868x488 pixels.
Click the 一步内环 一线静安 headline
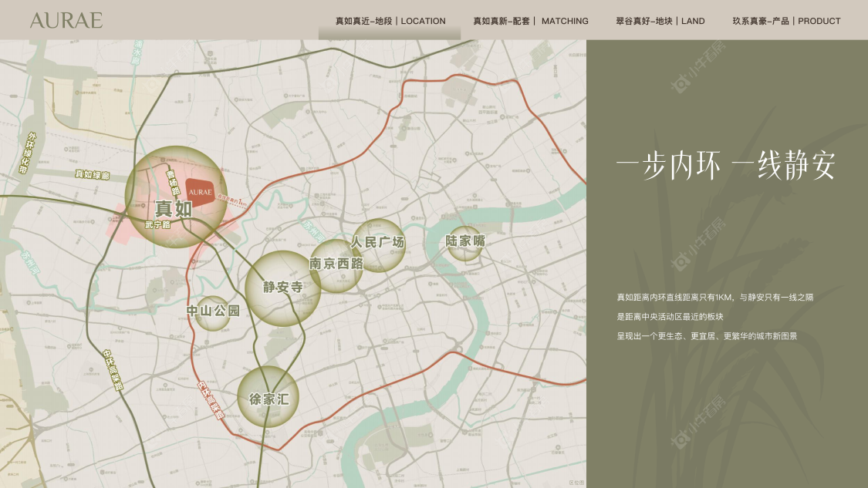tap(725, 166)
